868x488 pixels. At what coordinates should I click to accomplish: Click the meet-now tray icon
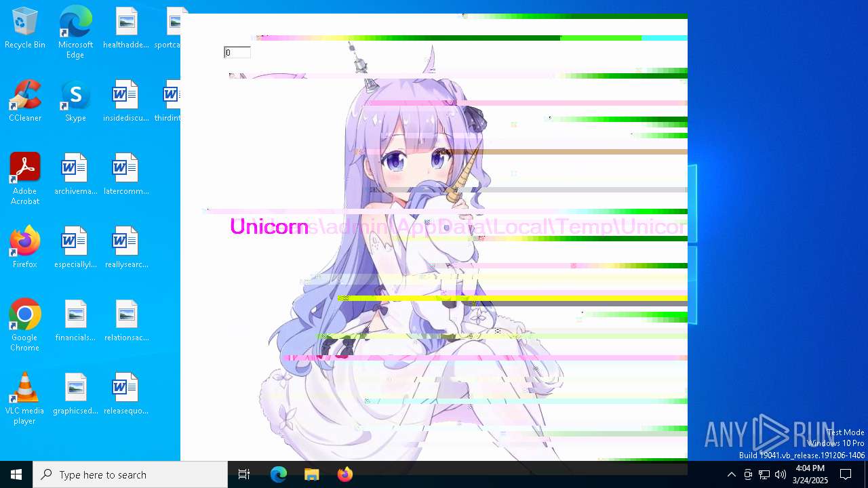tap(748, 474)
